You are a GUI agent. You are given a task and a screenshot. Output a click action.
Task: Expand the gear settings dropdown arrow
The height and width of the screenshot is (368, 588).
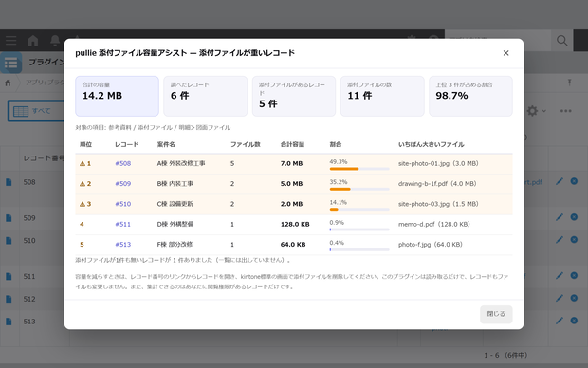click(x=544, y=111)
